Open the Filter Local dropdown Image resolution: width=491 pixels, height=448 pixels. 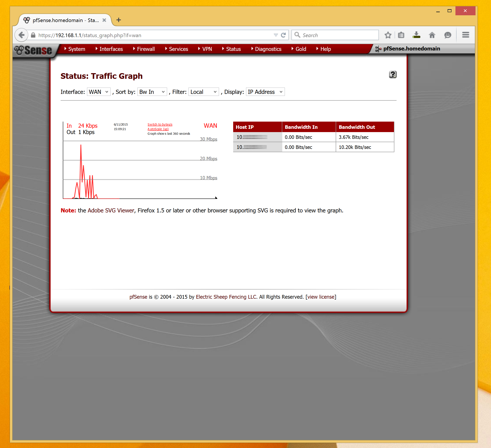(204, 92)
